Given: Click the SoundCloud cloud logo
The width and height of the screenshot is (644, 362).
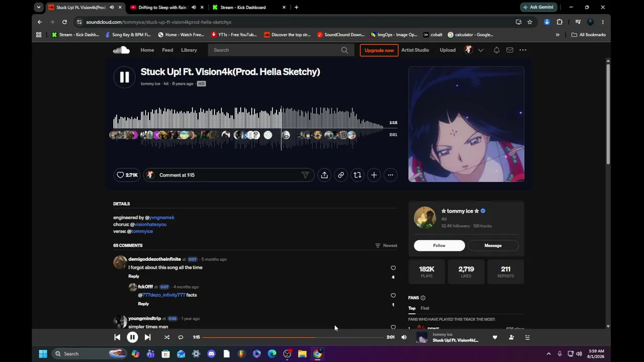Looking at the screenshot, I should pyautogui.click(x=121, y=50).
